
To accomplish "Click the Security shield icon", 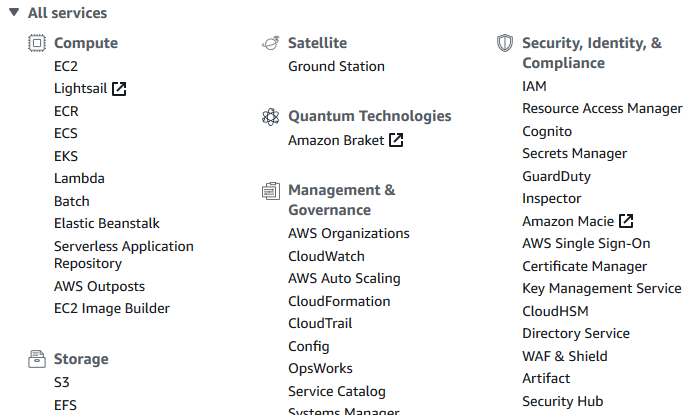I will tap(505, 43).
